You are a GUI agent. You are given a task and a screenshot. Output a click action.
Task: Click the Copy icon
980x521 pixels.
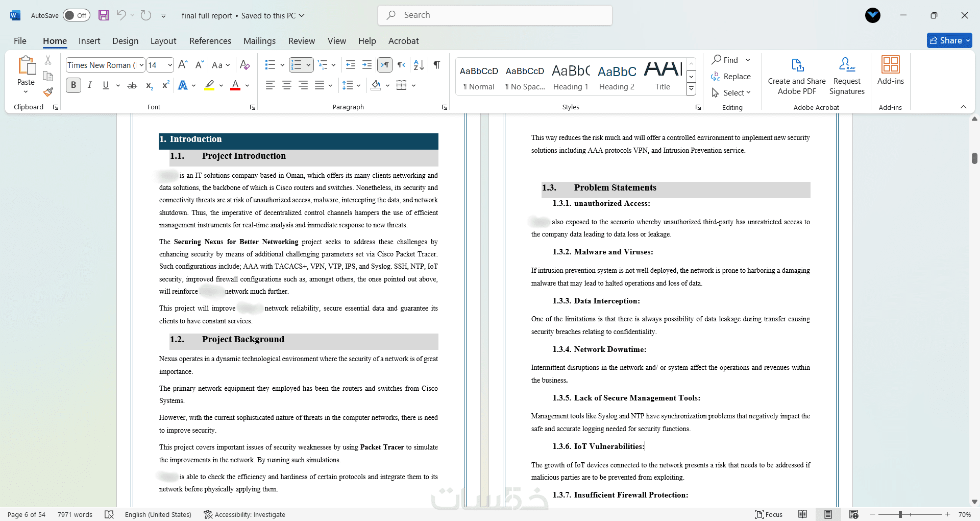[48, 76]
